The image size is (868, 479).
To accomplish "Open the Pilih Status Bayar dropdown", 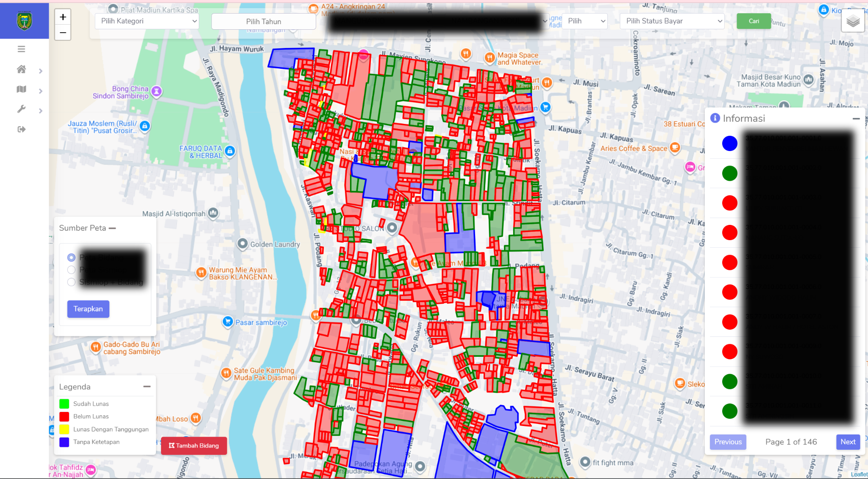I will (x=672, y=21).
